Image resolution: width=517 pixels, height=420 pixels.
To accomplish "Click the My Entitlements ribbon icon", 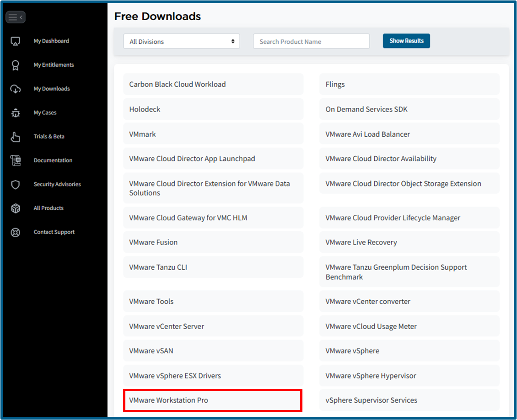I will tap(16, 65).
